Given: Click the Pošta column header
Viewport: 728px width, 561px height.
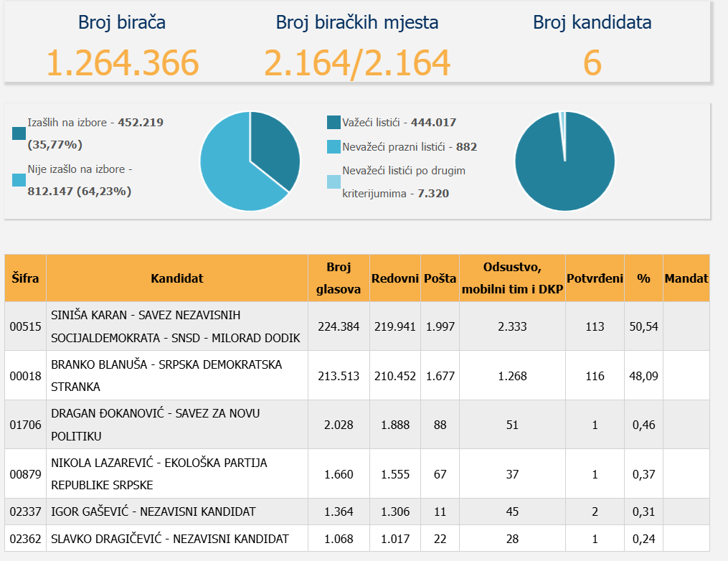Looking at the screenshot, I should coord(440,278).
